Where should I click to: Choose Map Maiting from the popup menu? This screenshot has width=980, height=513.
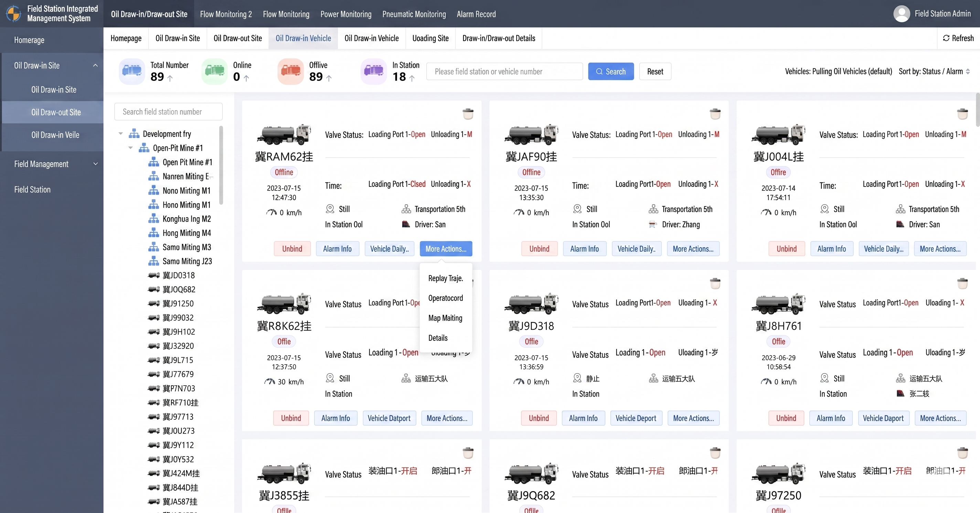(446, 318)
